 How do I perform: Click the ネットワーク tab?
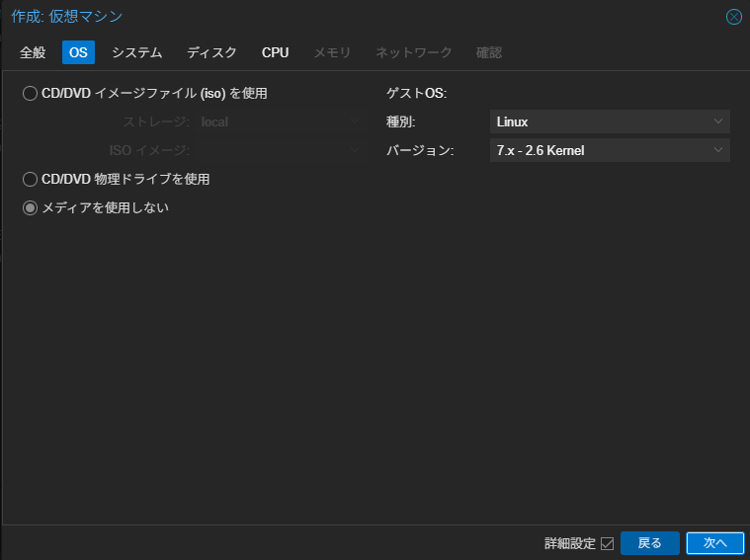point(413,52)
